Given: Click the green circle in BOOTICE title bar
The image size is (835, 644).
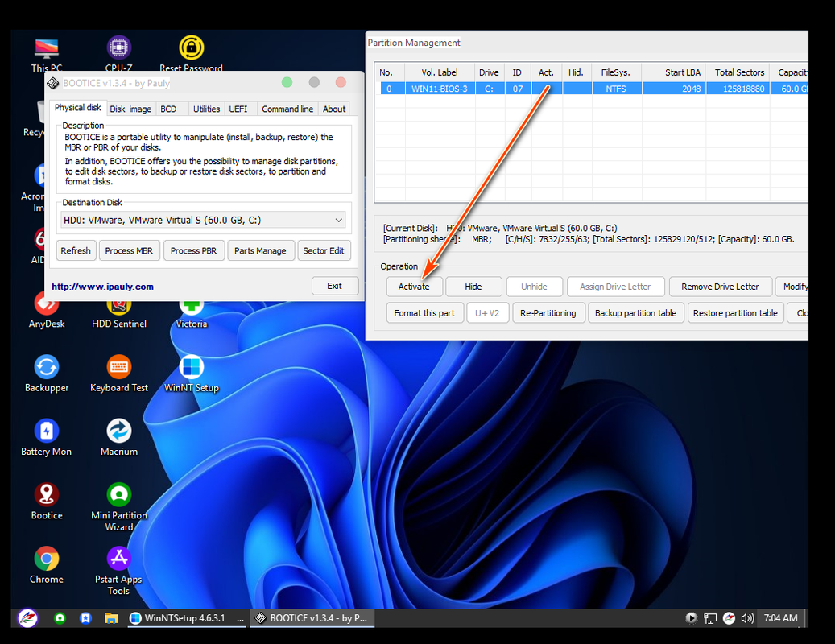Looking at the screenshot, I should [x=287, y=82].
